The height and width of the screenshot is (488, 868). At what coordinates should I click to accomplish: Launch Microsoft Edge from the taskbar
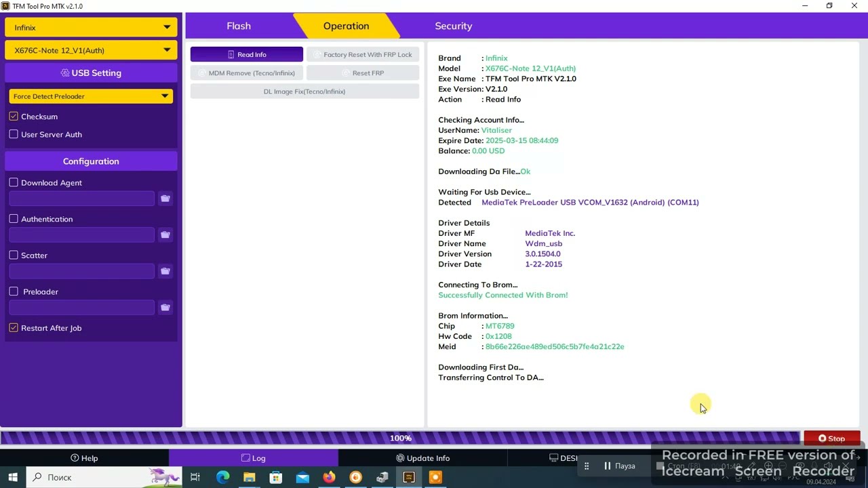pyautogui.click(x=222, y=477)
